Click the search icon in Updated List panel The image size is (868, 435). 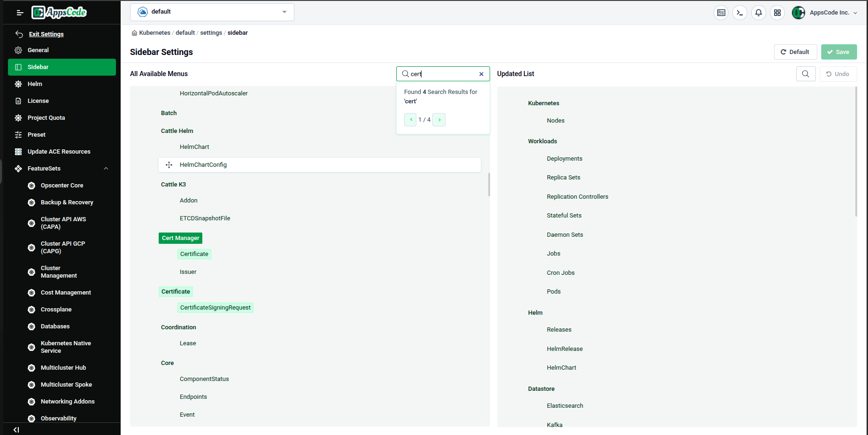point(806,74)
